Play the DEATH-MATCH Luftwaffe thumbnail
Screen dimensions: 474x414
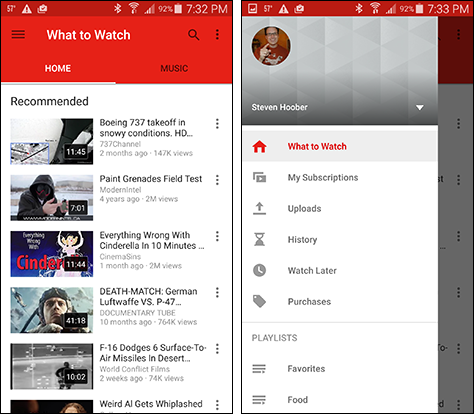[x=52, y=310]
